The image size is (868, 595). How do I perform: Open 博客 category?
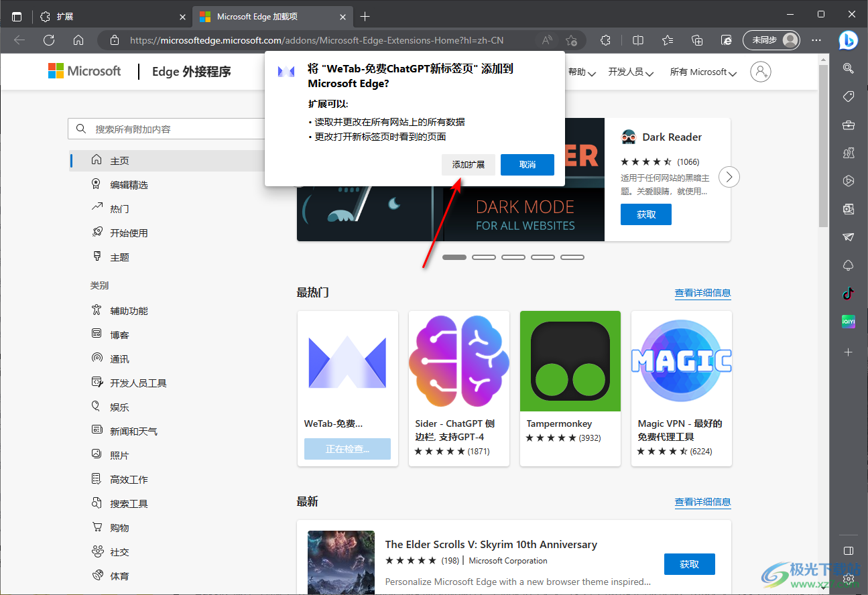pyautogui.click(x=119, y=335)
